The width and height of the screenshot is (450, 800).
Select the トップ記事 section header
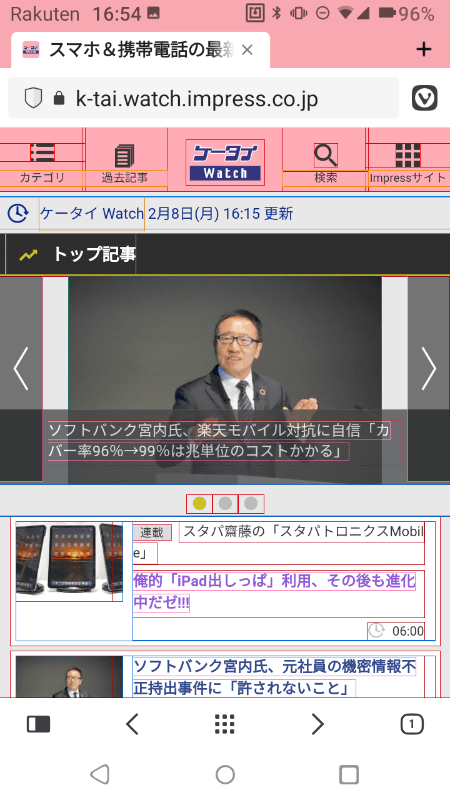click(x=94, y=254)
